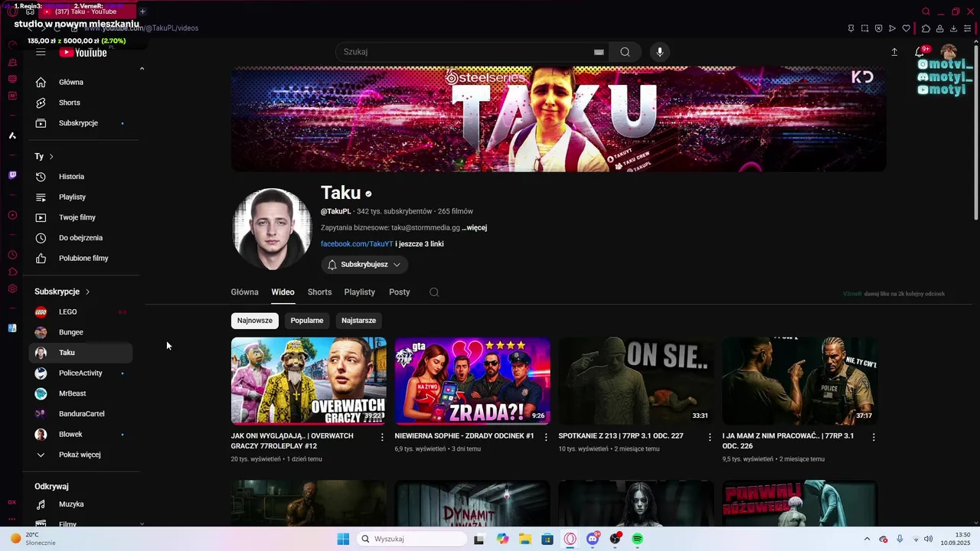Open Spotify from the taskbar

(638, 539)
